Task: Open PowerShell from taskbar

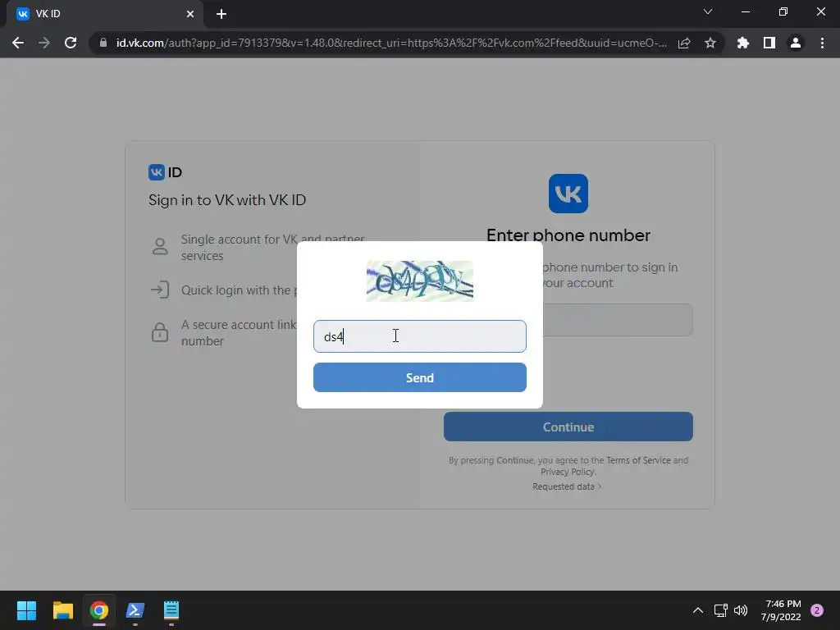Action: (x=135, y=610)
